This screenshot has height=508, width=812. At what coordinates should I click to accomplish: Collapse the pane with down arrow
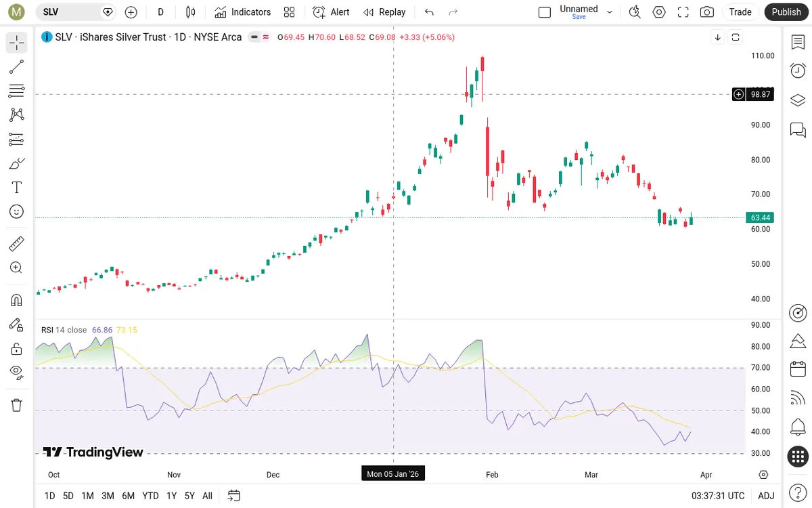pyautogui.click(x=717, y=37)
